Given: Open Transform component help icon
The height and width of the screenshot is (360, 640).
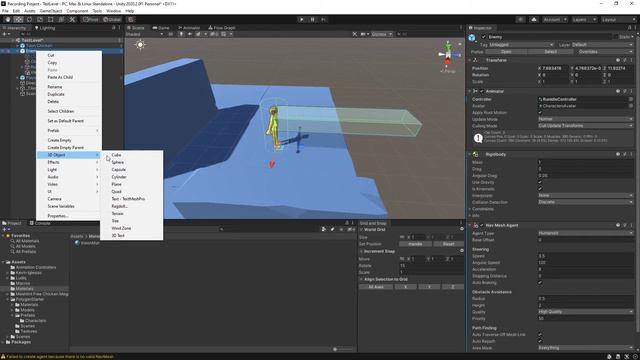Looking at the screenshot, I should point(618,60).
